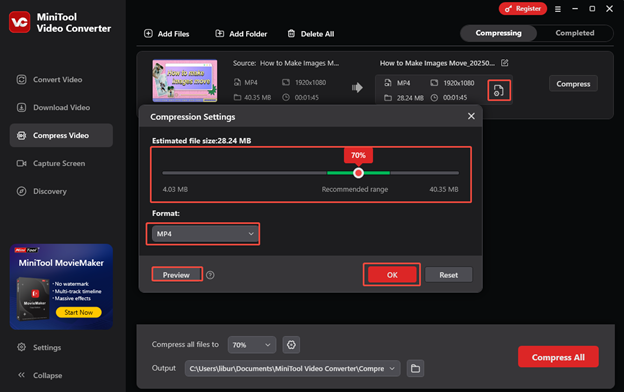Click the Register button
624x392 pixels.
pyautogui.click(x=523, y=9)
